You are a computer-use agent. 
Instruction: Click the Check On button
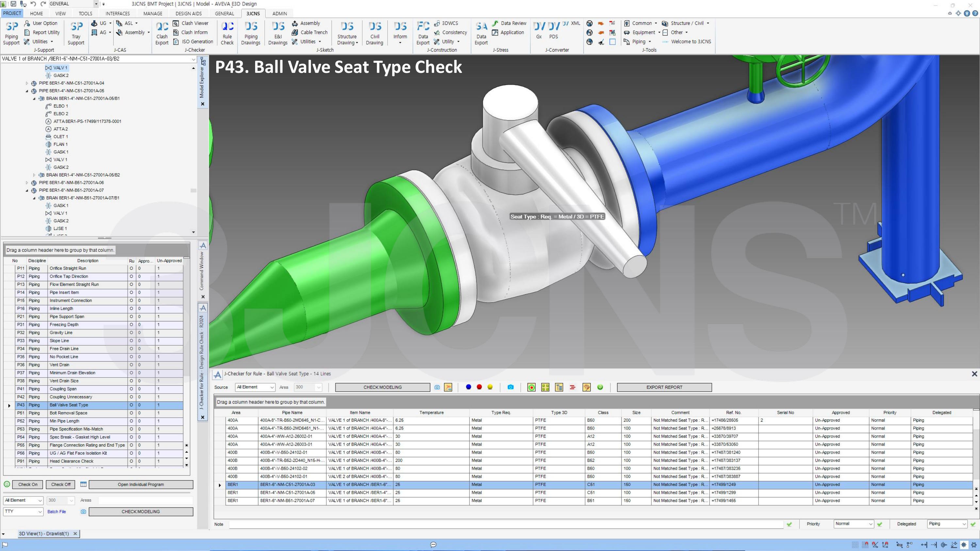pyautogui.click(x=28, y=484)
